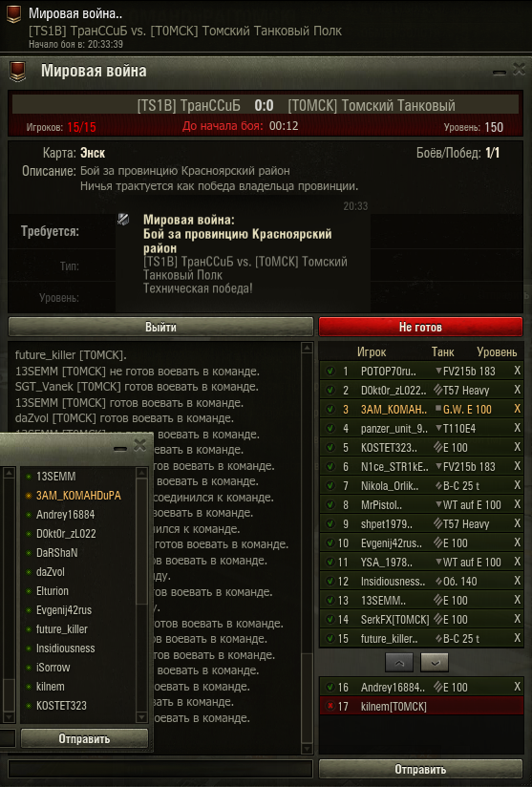Image resolution: width=532 pixels, height=787 pixels.
Task: Click the chat log scrollbar down arrow
Action: point(307,749)
